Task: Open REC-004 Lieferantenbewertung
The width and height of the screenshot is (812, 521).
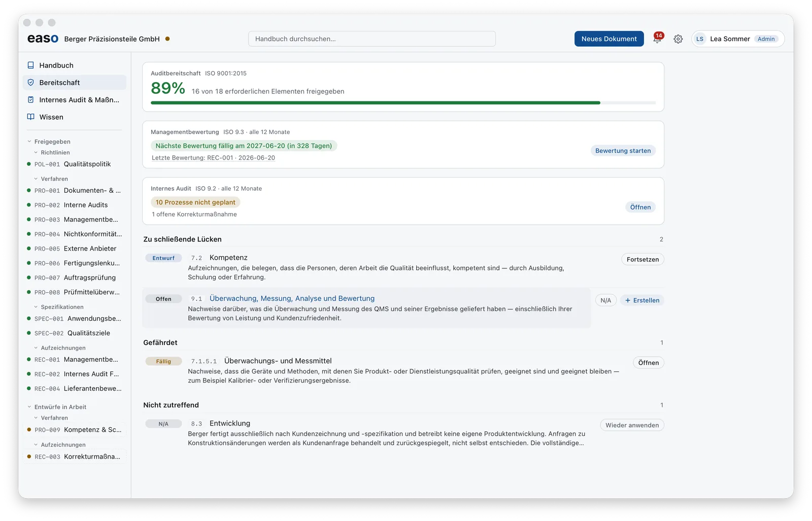Action: coord(75,389)
